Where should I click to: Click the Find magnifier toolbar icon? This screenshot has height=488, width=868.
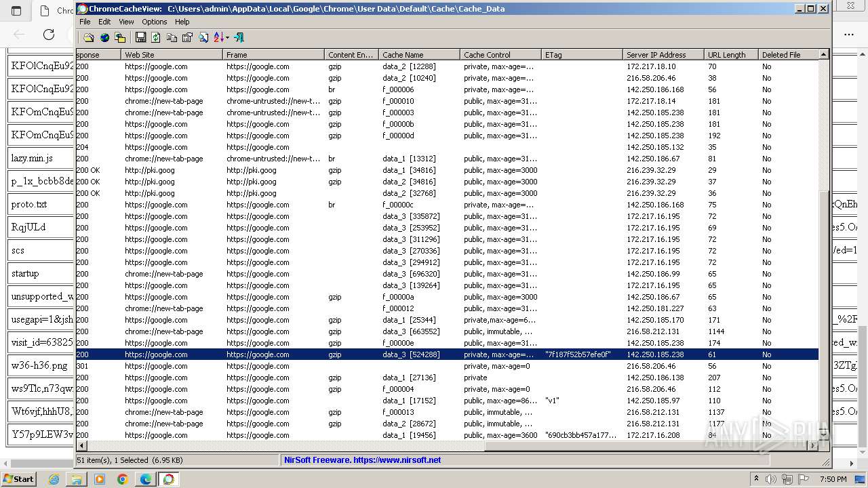tap(203, 37)
